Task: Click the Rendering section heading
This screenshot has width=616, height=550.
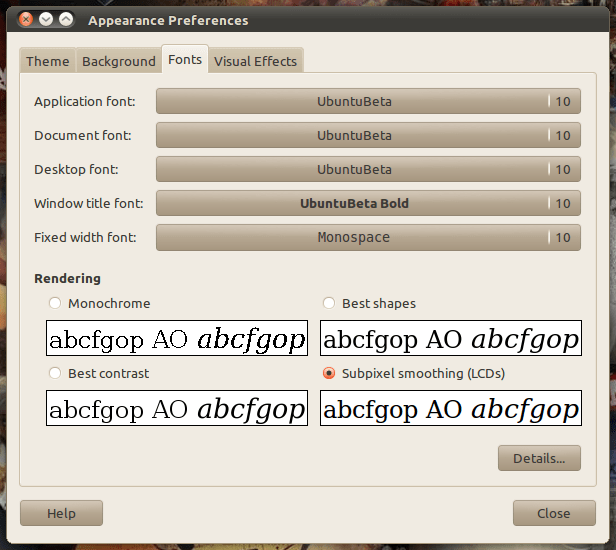Action: click(x=67, y=279)
